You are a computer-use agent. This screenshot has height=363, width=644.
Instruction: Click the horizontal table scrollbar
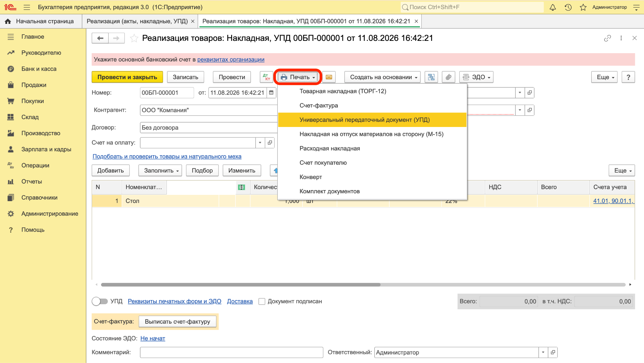[x=241, y=285]
